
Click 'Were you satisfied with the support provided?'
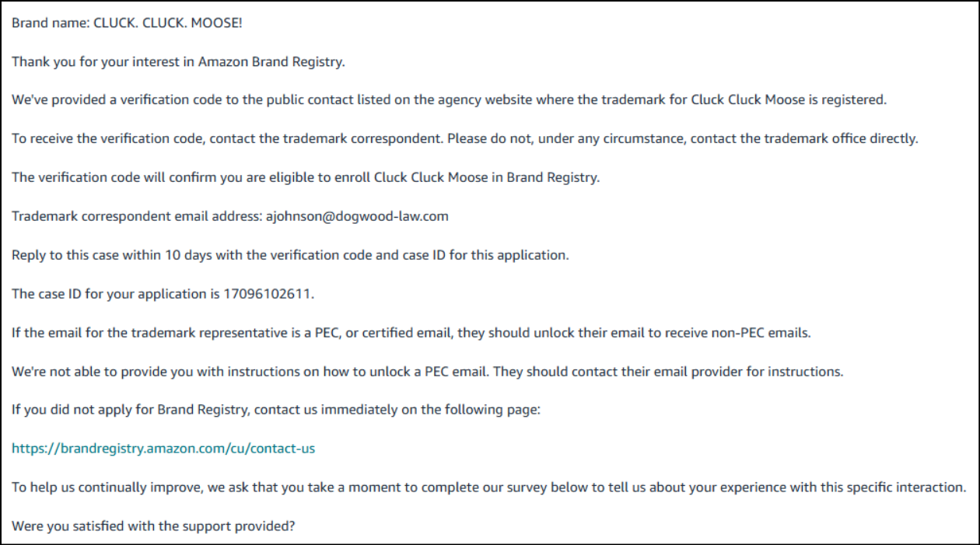pyautogui.click(x=153, y=526)
